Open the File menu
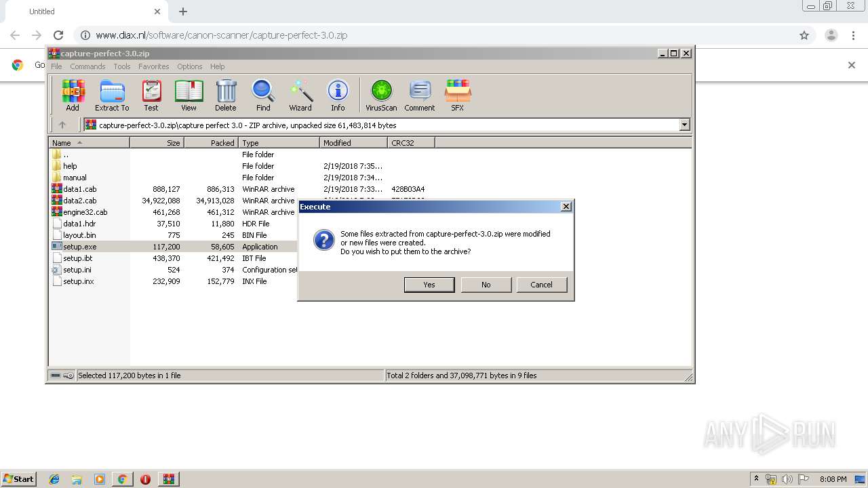Viewport: 868px width, 488px height. [56, 66]
